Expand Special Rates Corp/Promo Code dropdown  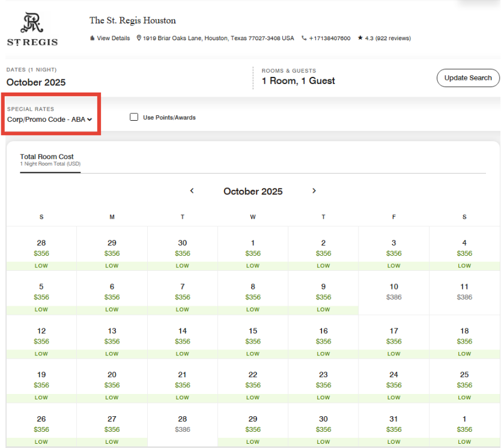pyautogui.click(x=49, y=119)
